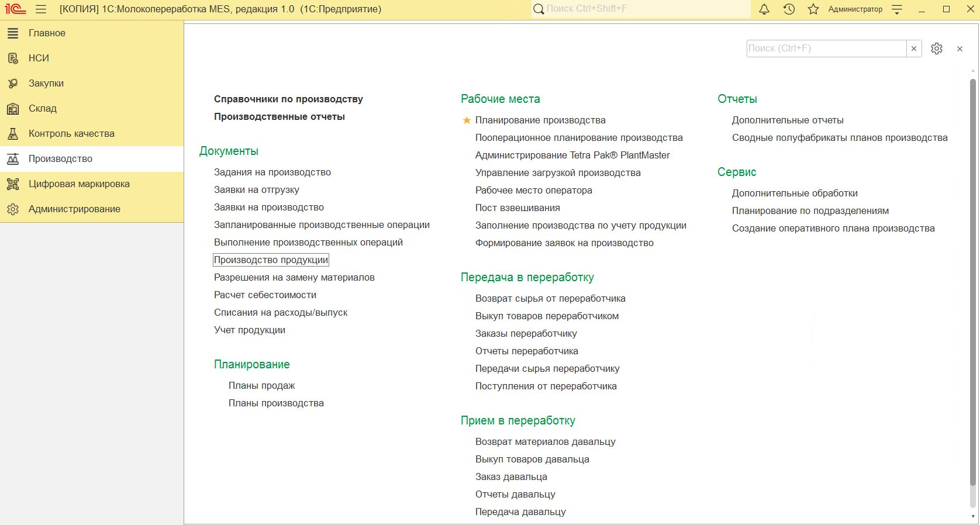Click the hamburger main menu icon
Image resolution: width=980 pixels, height=525 pixels.
tap(41, 9)
